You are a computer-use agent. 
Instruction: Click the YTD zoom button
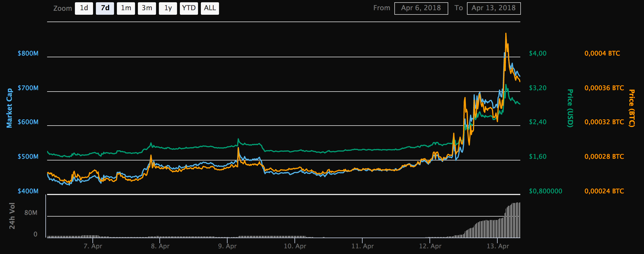pyautogui.click(x=189, y=8)
